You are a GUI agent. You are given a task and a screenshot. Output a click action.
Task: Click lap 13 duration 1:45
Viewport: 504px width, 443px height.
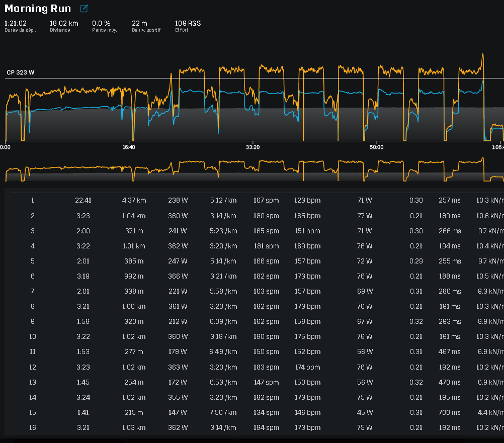[83, 382]
